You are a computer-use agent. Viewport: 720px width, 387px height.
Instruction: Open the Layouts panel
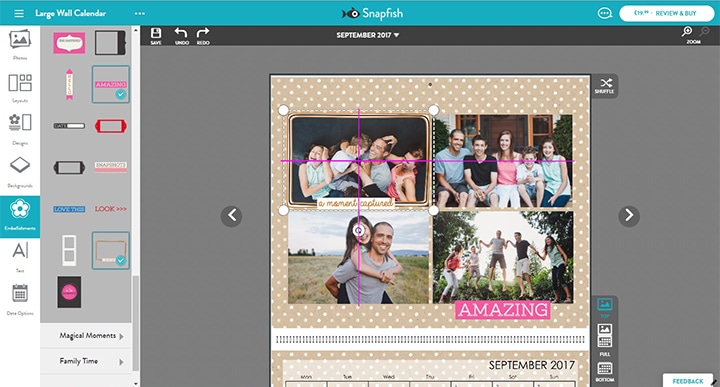click(20, 88)
